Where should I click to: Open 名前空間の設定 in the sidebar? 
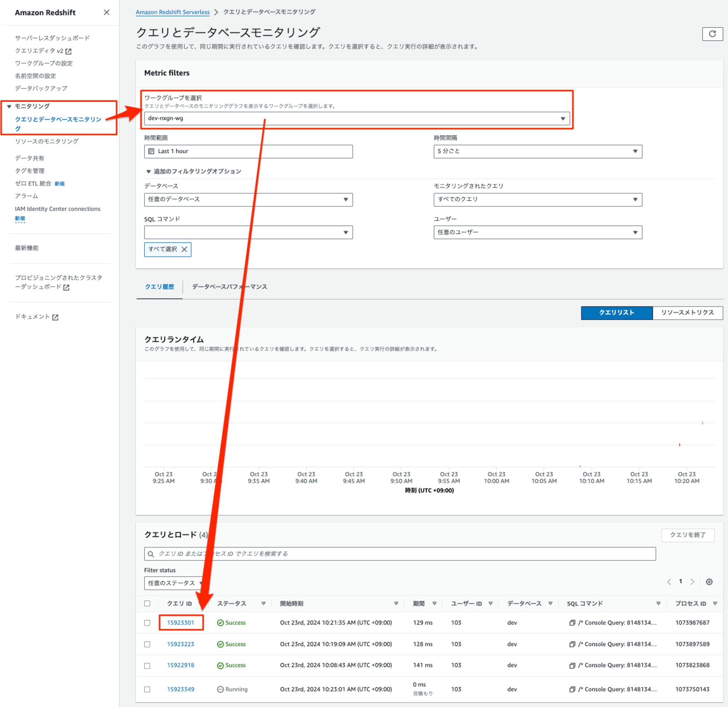[x=35, y=76]
